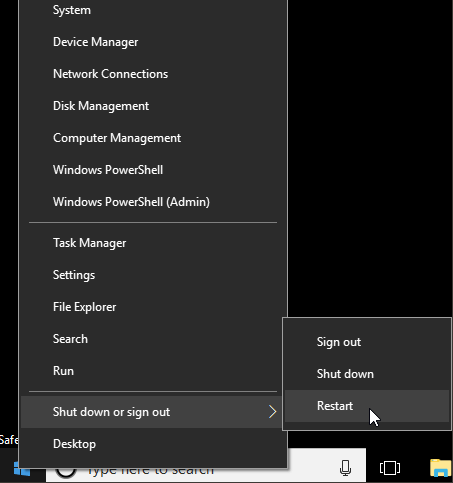Open Task View on the taskbar
Image resolution: width=453 pixels, height=483 pixels.
[x=390, y=468]
